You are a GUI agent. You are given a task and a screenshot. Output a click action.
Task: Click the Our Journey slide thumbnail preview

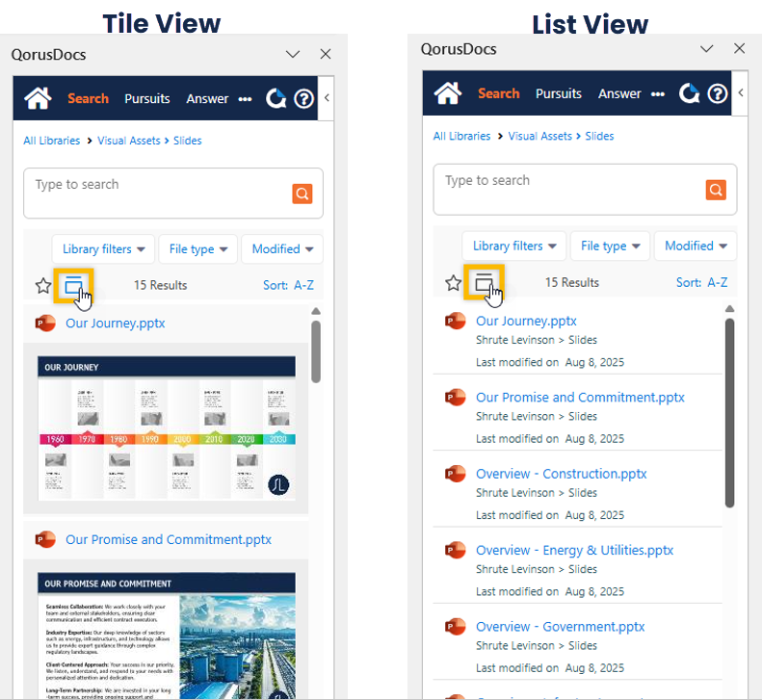167,428
